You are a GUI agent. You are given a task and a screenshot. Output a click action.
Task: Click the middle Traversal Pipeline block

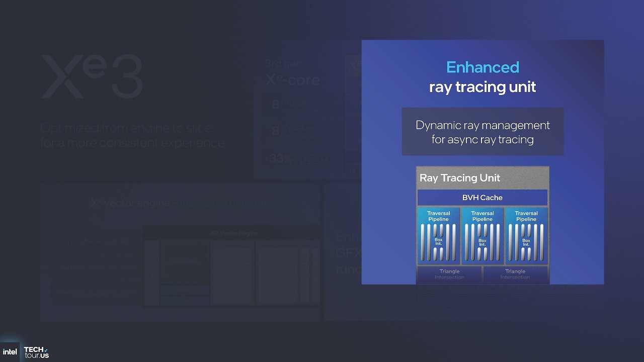click(x=482, y=236)
